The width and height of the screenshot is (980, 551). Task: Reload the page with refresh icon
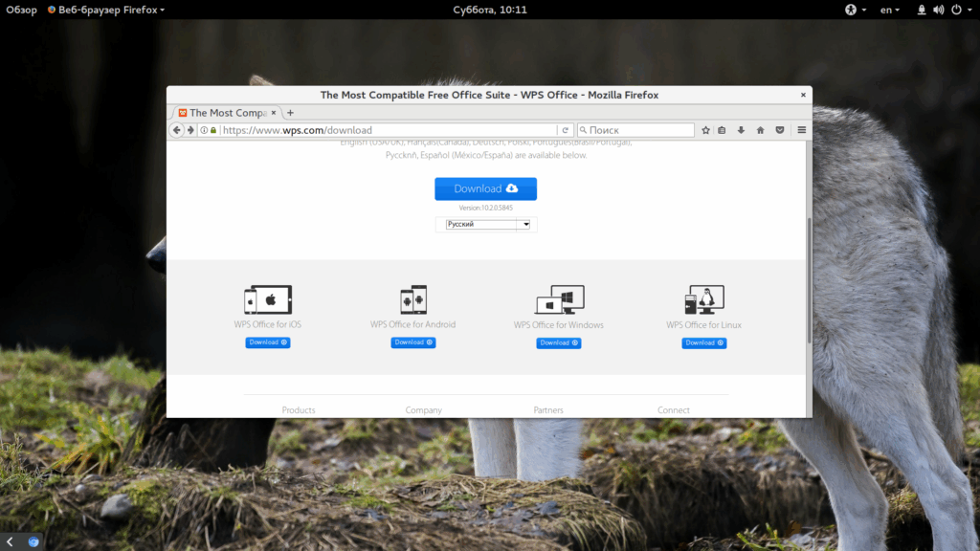565,130
